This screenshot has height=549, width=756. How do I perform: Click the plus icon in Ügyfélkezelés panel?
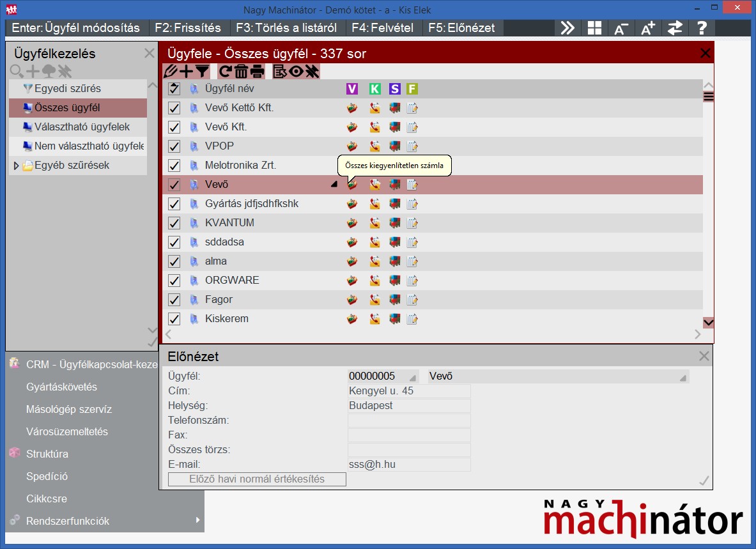[x=33, y=72]
